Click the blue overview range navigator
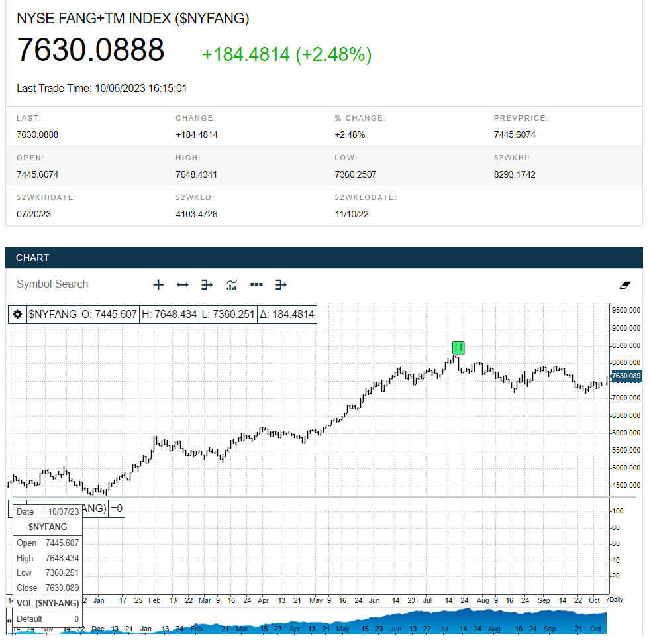Screen dimensions: 649x644 click(310, 621)
